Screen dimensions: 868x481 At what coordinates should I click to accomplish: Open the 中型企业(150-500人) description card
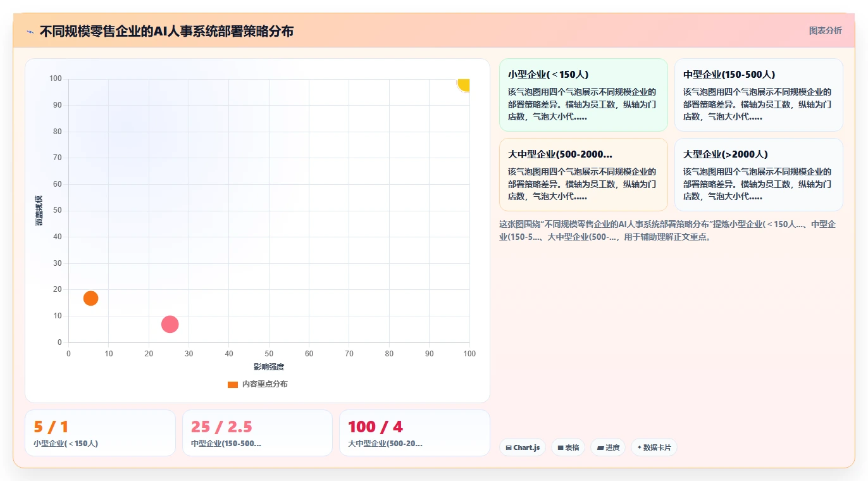[759, 95]
